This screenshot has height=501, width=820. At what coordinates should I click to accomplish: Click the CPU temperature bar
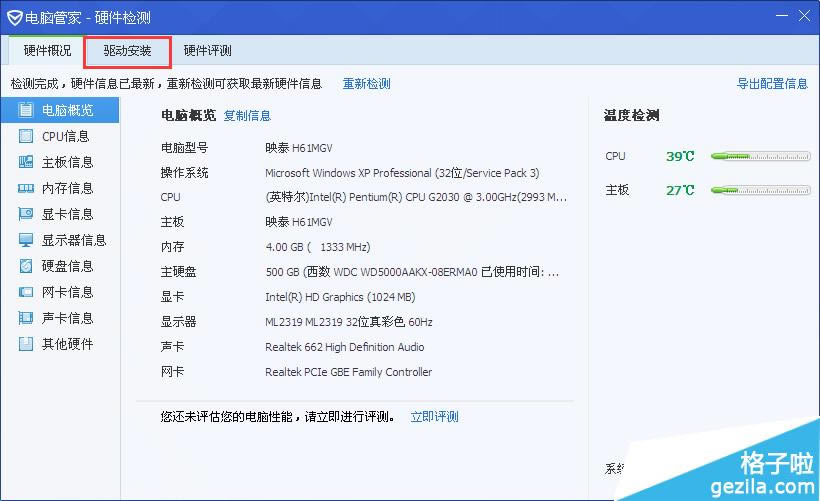coord(760,157)
